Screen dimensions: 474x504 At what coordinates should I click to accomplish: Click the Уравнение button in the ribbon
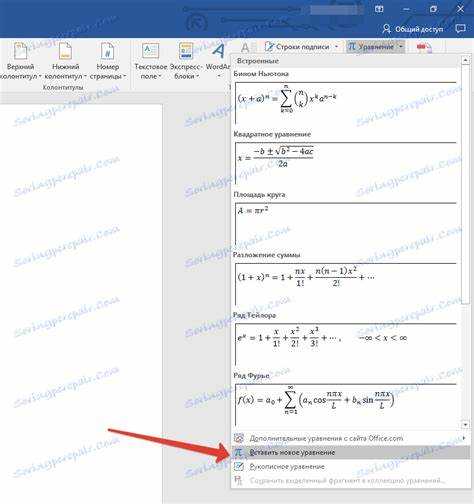pyautogui.click(x=371, y=47)
